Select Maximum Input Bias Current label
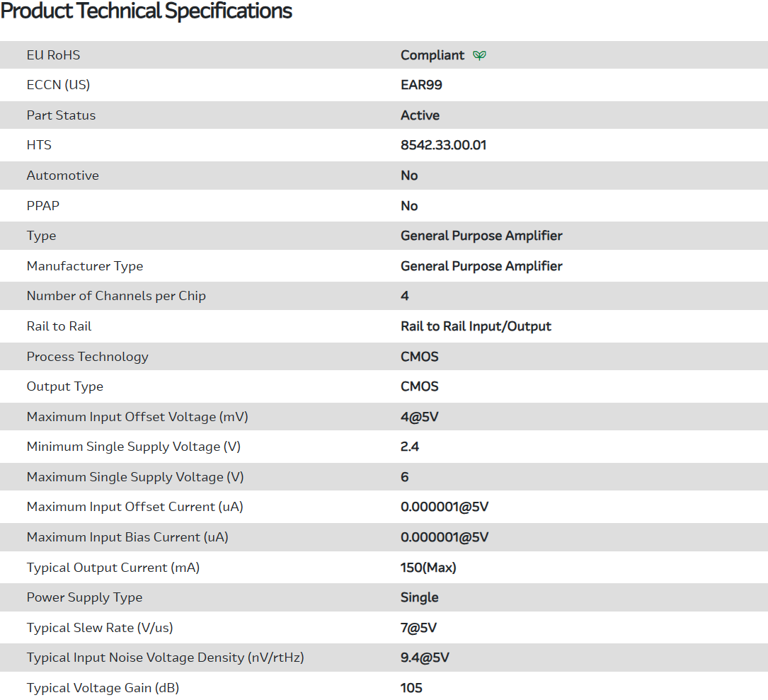Viewport: 768px width, 700px height. pos(127,537)
